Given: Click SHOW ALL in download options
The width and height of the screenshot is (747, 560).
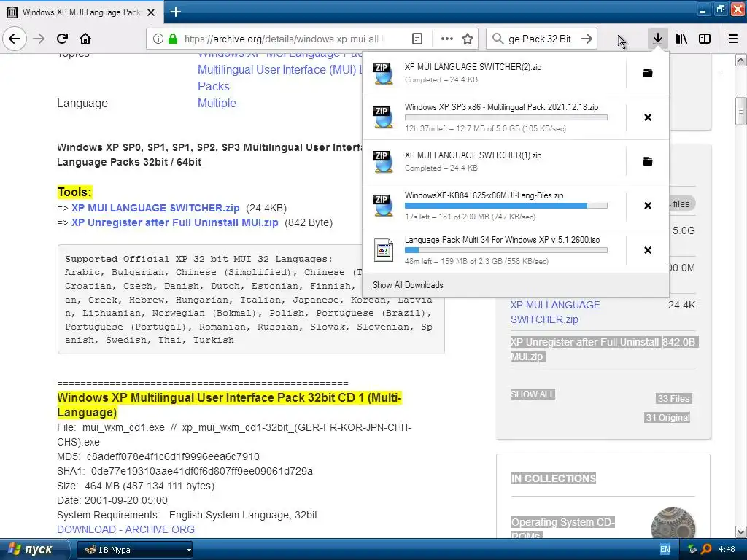Looking at the screenshot, I should point(533,394).
